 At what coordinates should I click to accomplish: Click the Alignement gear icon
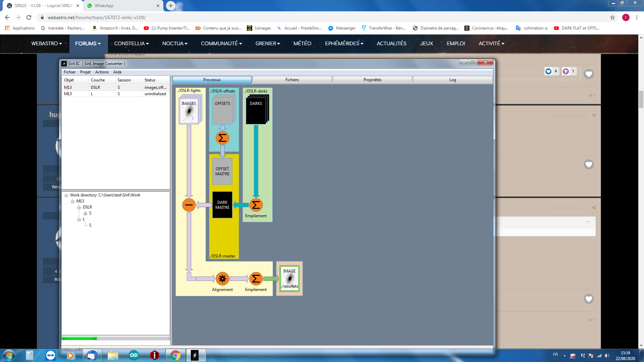222,279
